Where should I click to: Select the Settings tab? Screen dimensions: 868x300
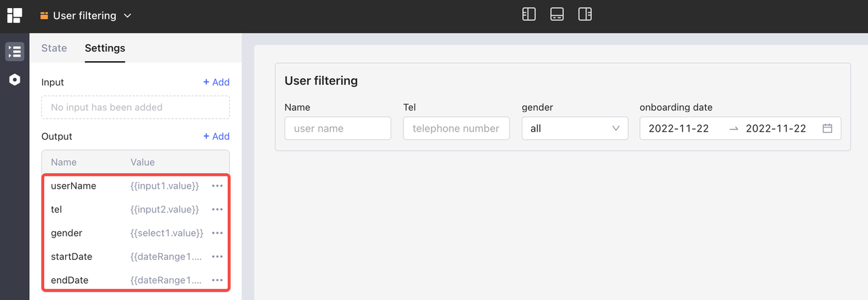pos(104,48)
